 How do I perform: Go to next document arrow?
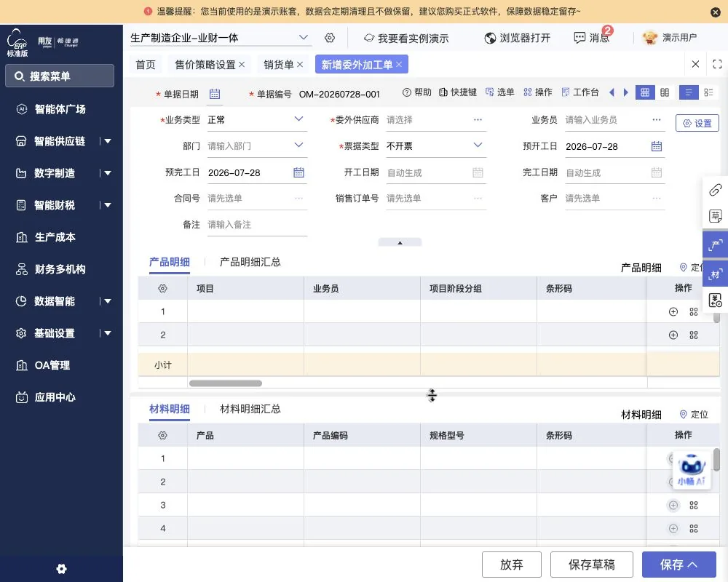click(626, 92)
